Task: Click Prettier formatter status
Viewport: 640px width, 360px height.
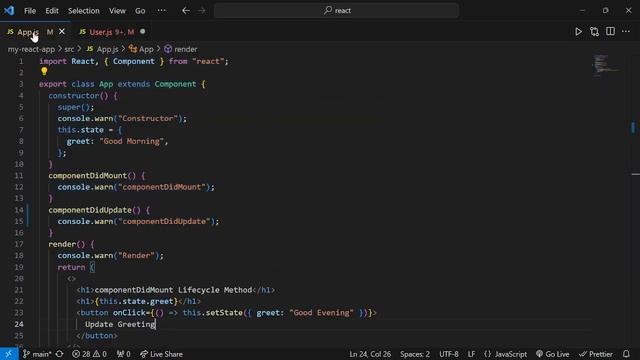Action: click(x=596, y=354)
